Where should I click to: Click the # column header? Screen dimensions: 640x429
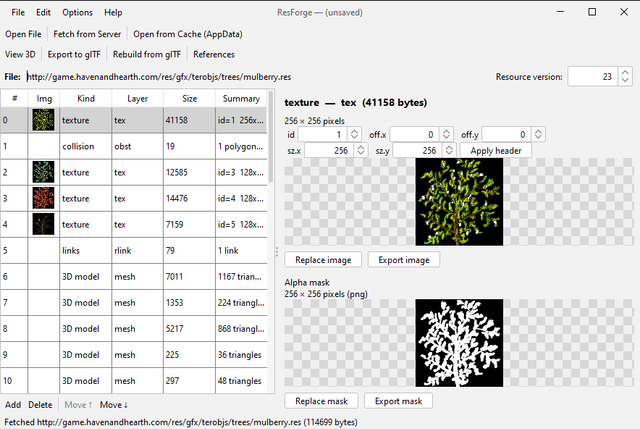point(14,98)
